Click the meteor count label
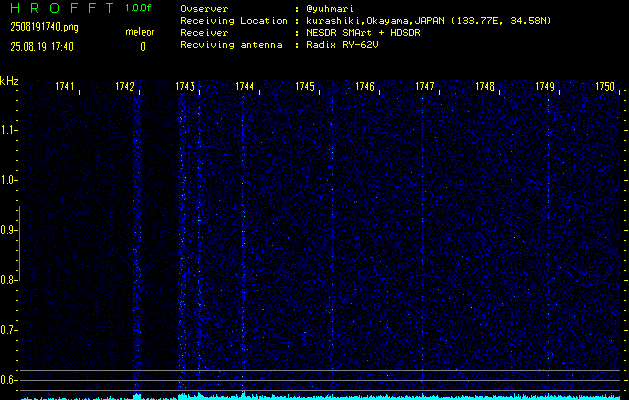The height and width of the screenshot is (400, 629). tap(140, 32)
